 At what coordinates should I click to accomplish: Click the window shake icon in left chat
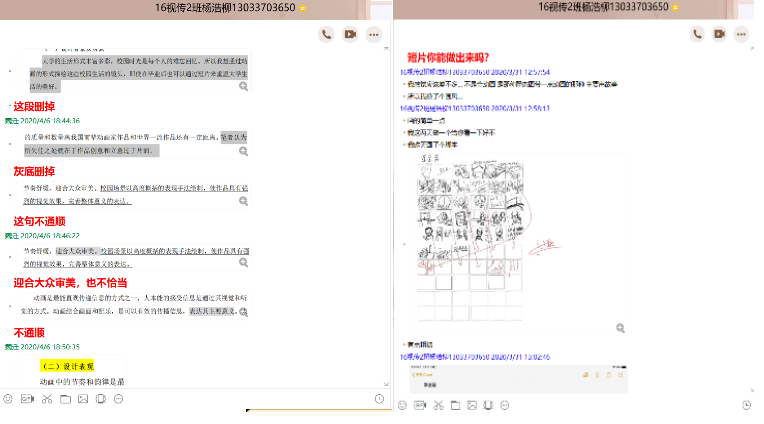coord(100,400)
